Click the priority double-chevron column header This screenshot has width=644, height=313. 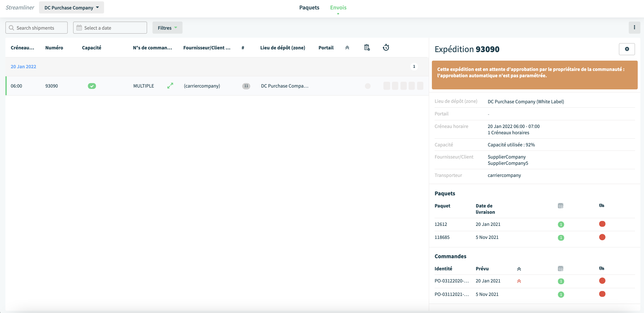(x=347, y=48)
